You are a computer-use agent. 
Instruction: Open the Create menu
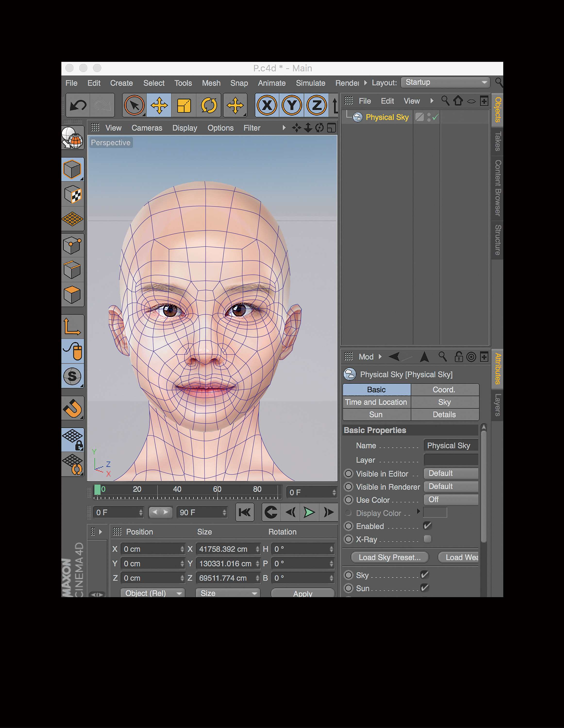pyautogui.click(x=121, y=83)
